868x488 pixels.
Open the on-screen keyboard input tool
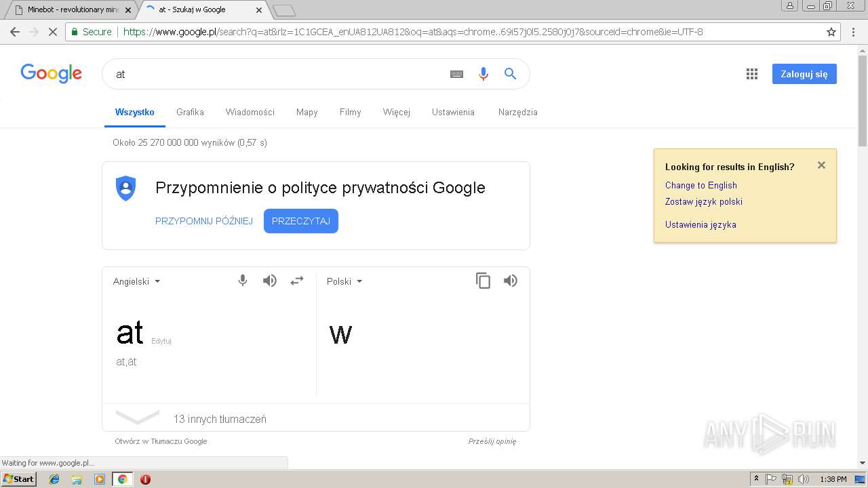point(456,75)
